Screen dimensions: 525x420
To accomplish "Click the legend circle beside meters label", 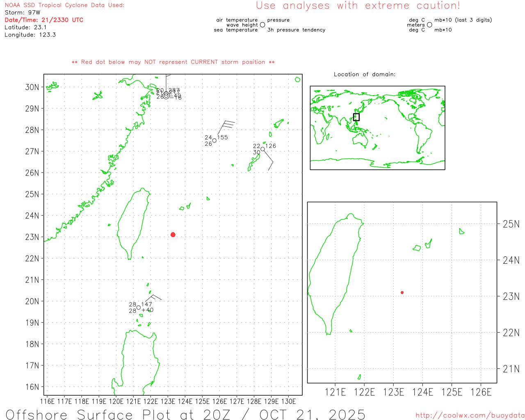I will click(x=429, y=25).
